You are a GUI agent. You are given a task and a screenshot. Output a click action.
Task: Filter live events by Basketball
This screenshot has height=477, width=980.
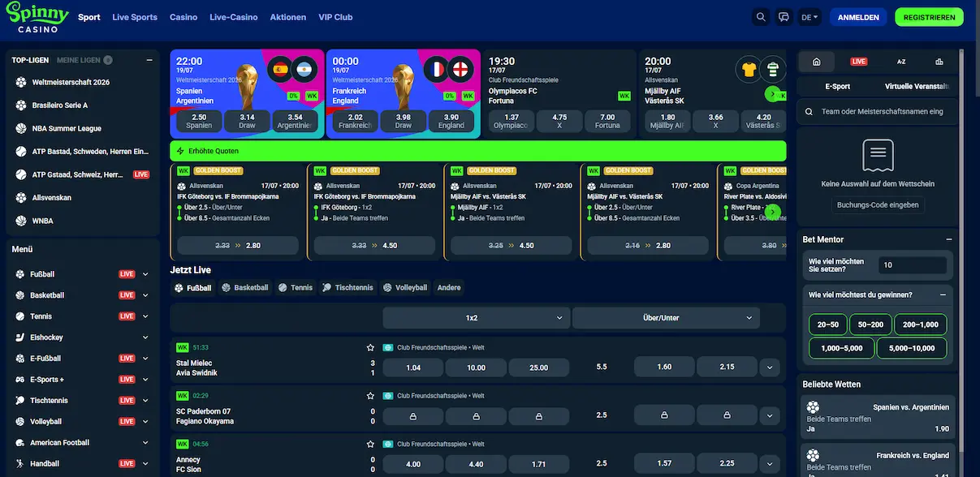[244, 287]
